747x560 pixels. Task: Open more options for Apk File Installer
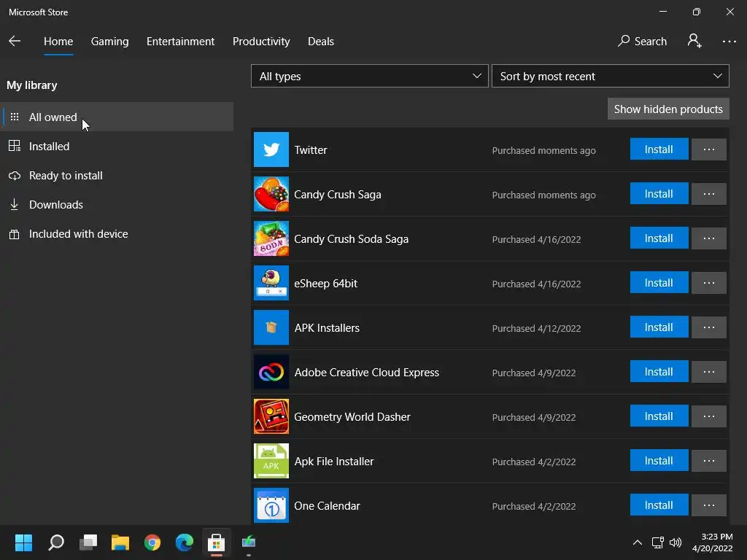pos(709,461)
